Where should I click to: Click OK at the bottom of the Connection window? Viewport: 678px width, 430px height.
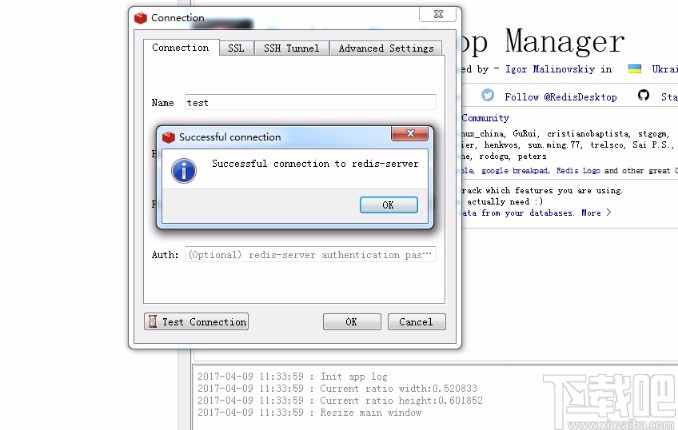(x=352, y=322)
